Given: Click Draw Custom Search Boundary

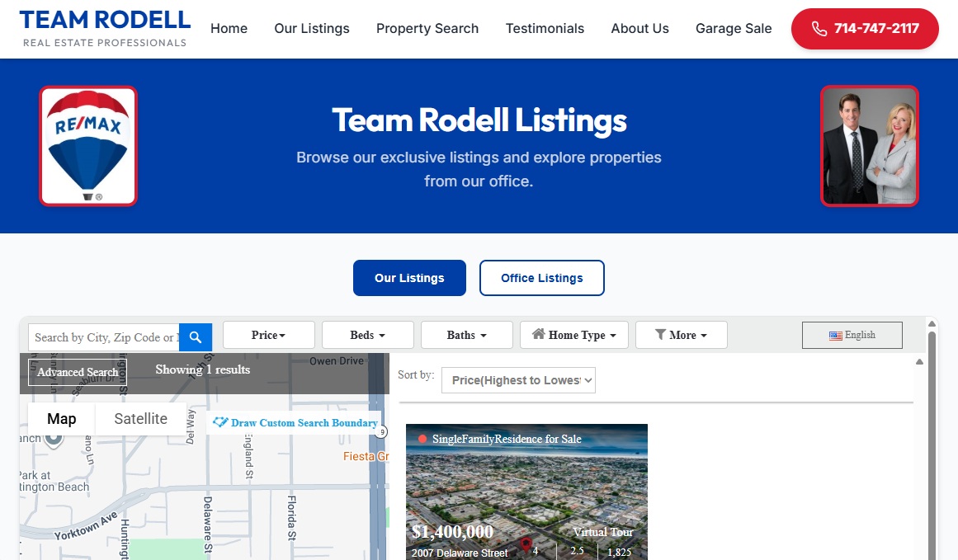Looking at the screenshot, I should pos(295,422).
